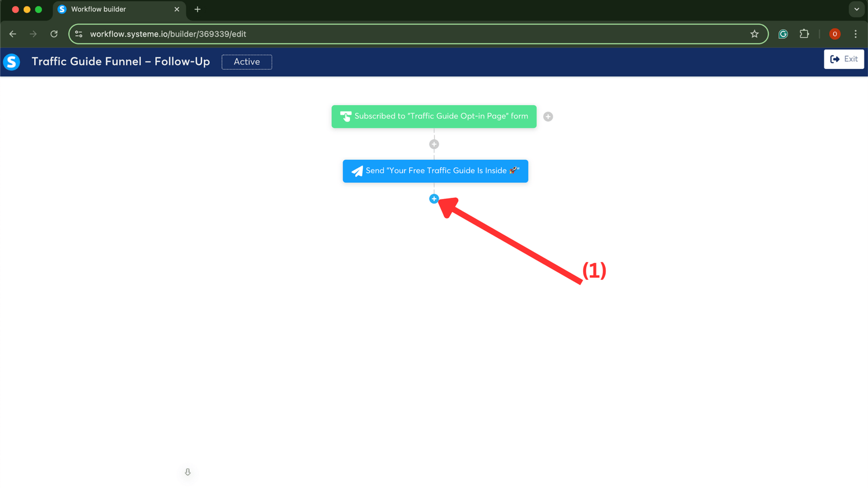Open the red profile avatar
This screenshot has width=868, height=488.
coord(834,34)
